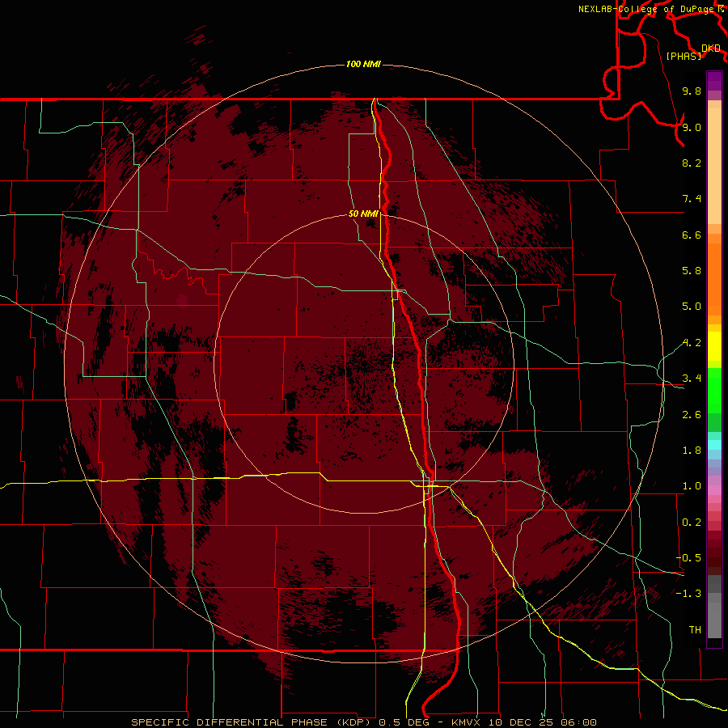Click the [PHAS] label above the color bar
This screenshot has width=728, height=728.
[x=684, y=56]
